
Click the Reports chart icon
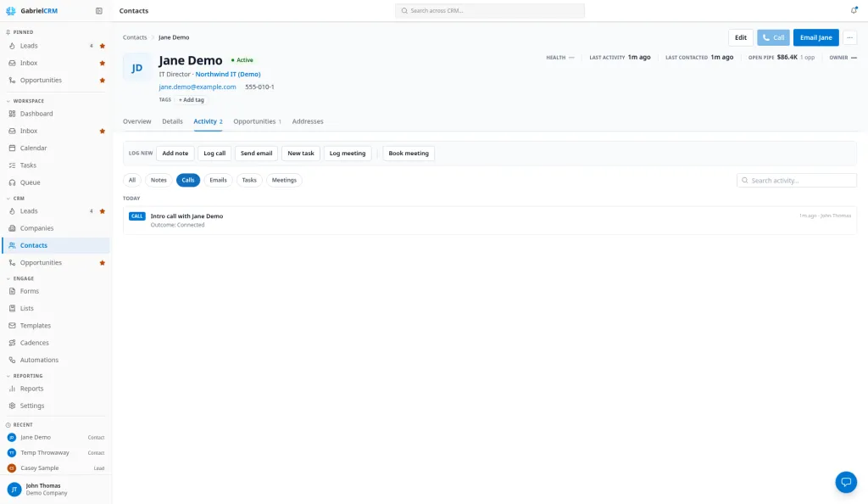(12, 389)
